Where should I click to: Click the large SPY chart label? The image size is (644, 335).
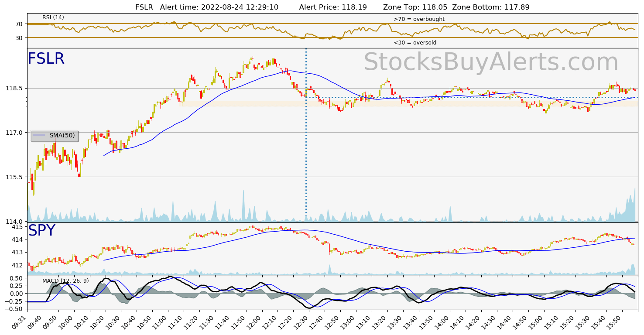[41, 231]
